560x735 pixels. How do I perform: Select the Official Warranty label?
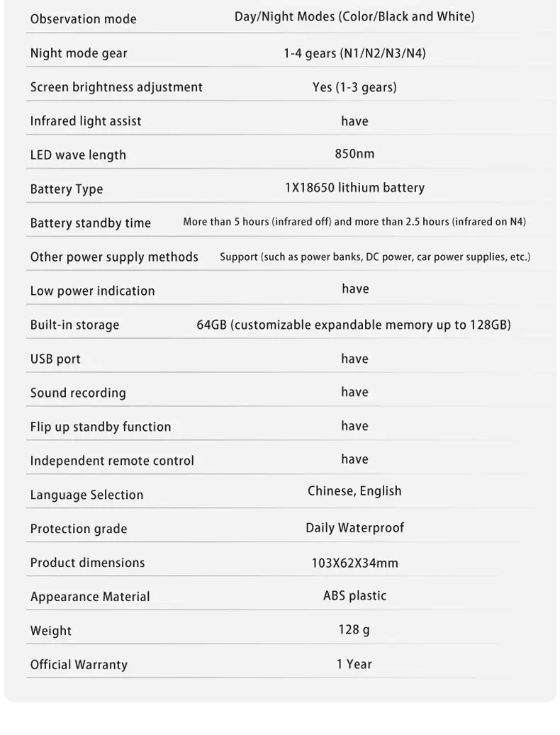tap(79, 665)
